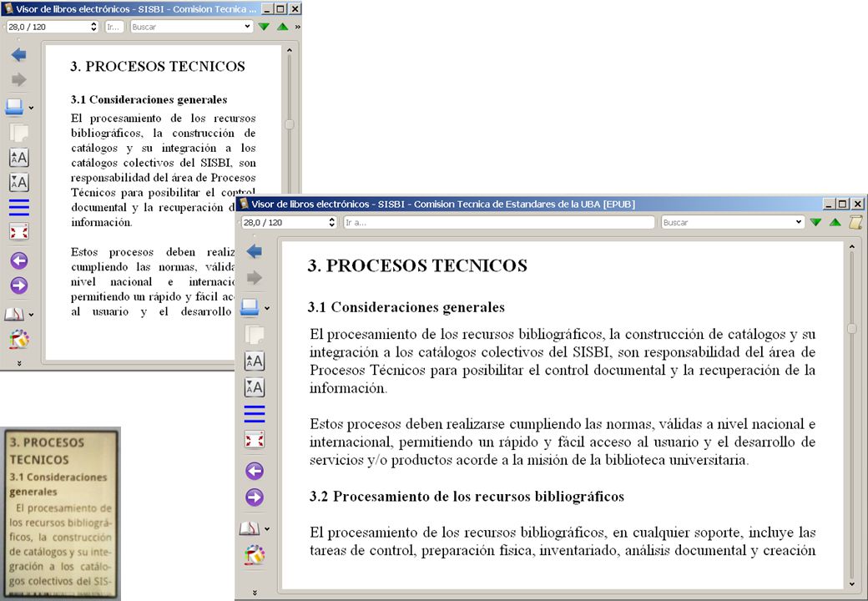Expand the bookmarks dropdown arrow in the large window
Viewport: 868px width, 601px height.
(x=267, y=529)
